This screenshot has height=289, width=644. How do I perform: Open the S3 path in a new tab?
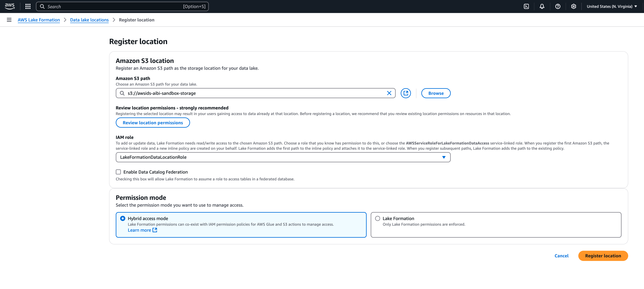pyautogui.click(x=406, y=93)
